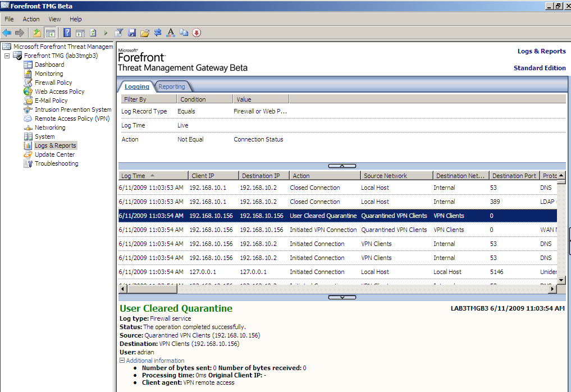
Task: Click the Dashboard icon in the tree
Action: pyautogui.click(x=28, y=65)
